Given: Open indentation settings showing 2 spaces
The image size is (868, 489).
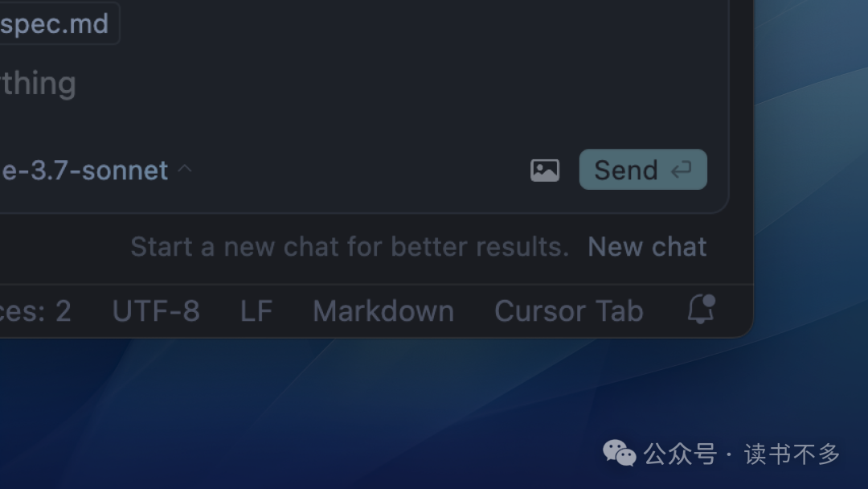Looking at the screenshot, I should [35, 310].
